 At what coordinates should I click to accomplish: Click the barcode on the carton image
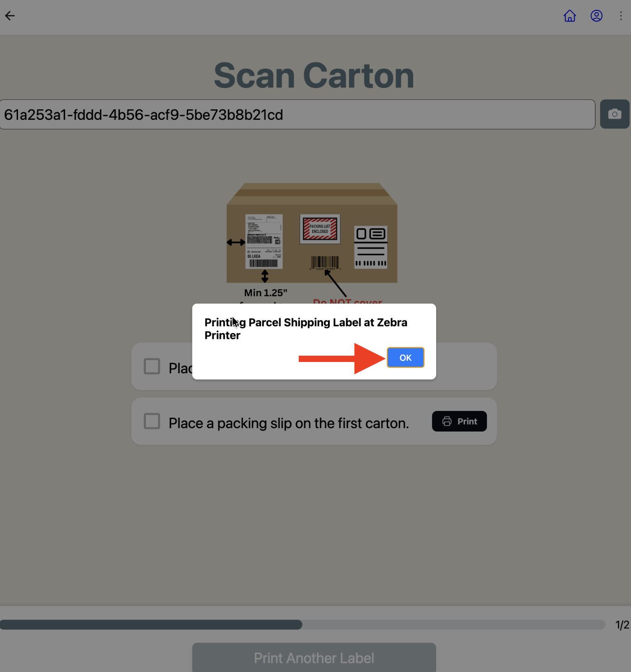[325, 263]
